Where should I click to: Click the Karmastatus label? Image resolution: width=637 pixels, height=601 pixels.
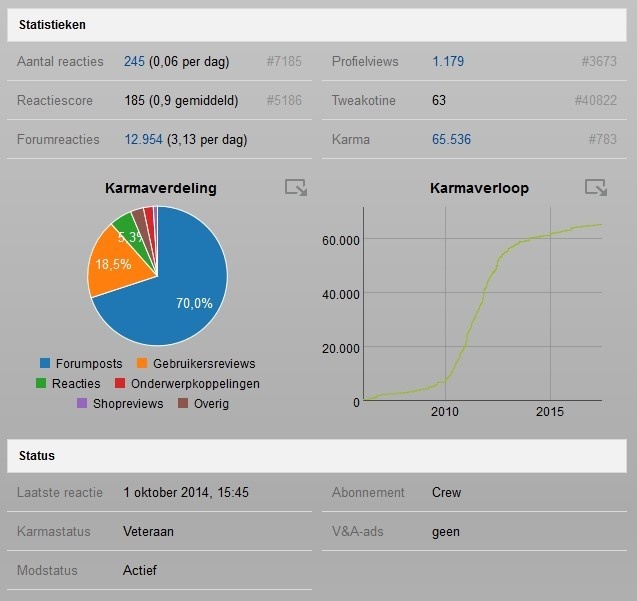pos(54,532)
